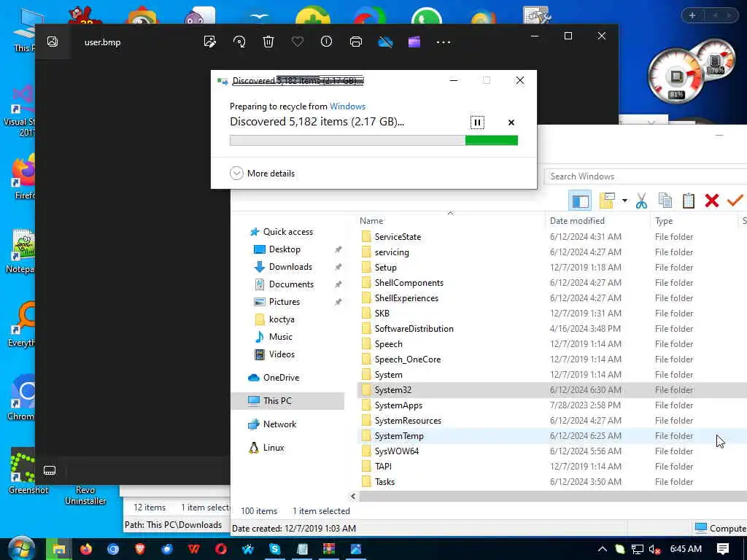Open File Explorer from the taskbar
The height and width of the screenshot is (560, 747).
59,549
